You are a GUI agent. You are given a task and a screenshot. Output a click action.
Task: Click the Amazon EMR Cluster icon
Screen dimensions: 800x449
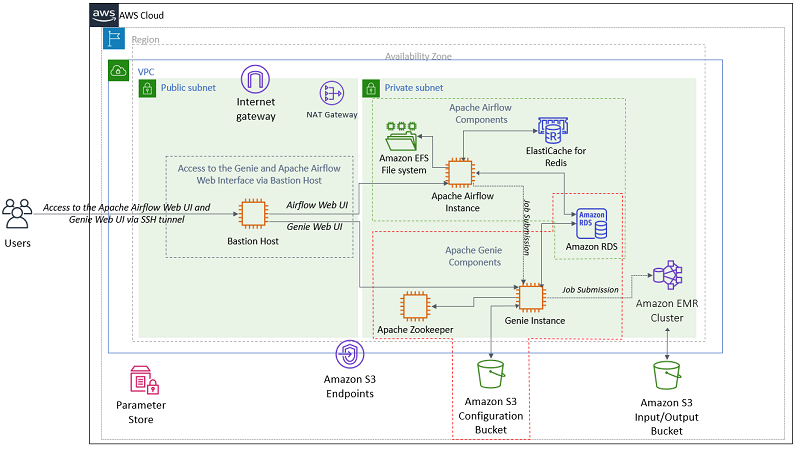(x=667, y=276)
